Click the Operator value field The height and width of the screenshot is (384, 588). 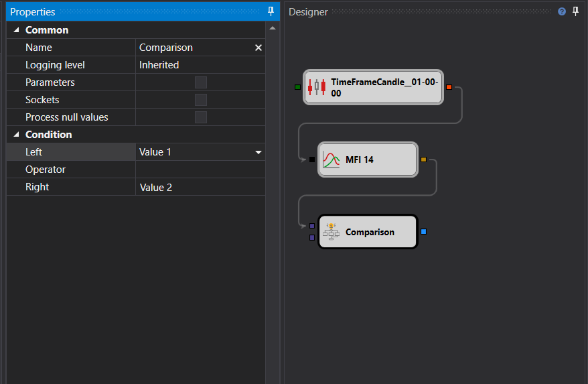click(200, 170)
